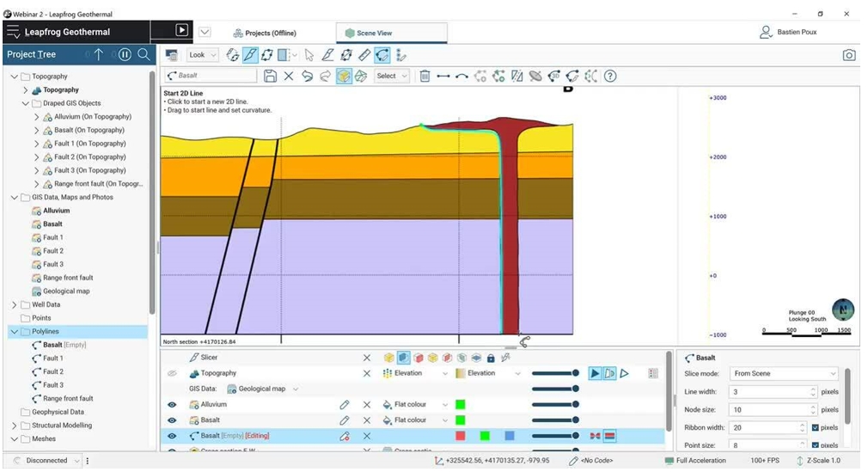Viewport: 868px width, 472px height.
Task: Click Z-Scale 1.0 control
Action: [x=817, y=460]
